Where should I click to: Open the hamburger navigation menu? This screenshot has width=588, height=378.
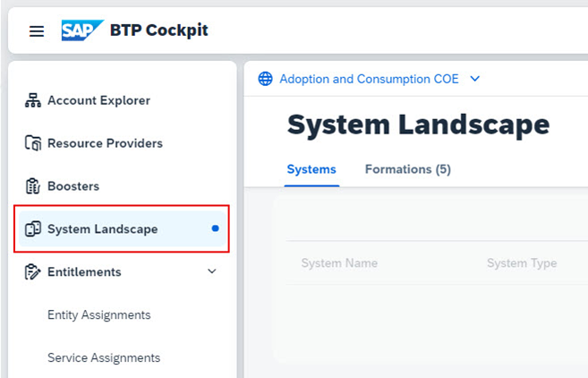tap(37, 31)
